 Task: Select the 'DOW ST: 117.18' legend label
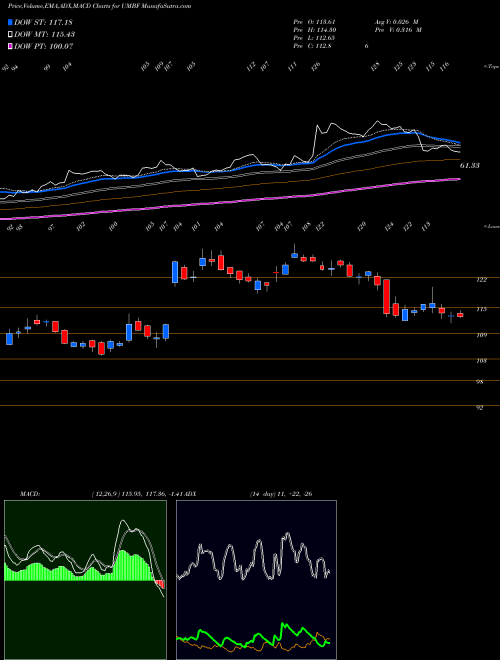click(x=43, y=22)
